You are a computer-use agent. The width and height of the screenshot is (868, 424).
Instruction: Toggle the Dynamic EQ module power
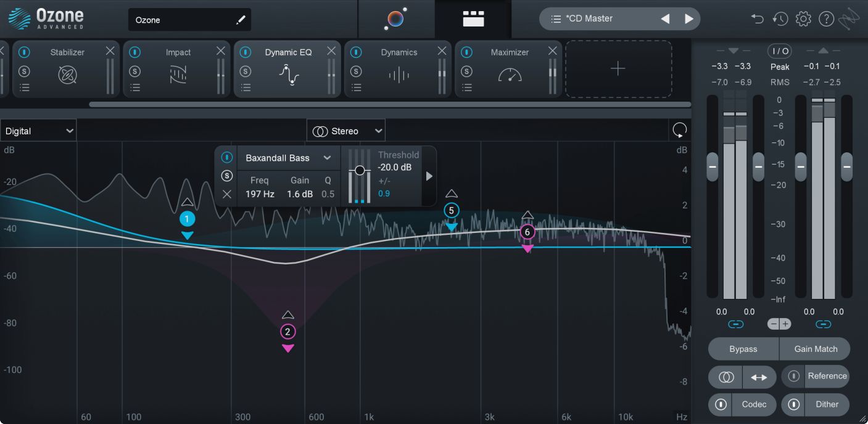[246, 52]
